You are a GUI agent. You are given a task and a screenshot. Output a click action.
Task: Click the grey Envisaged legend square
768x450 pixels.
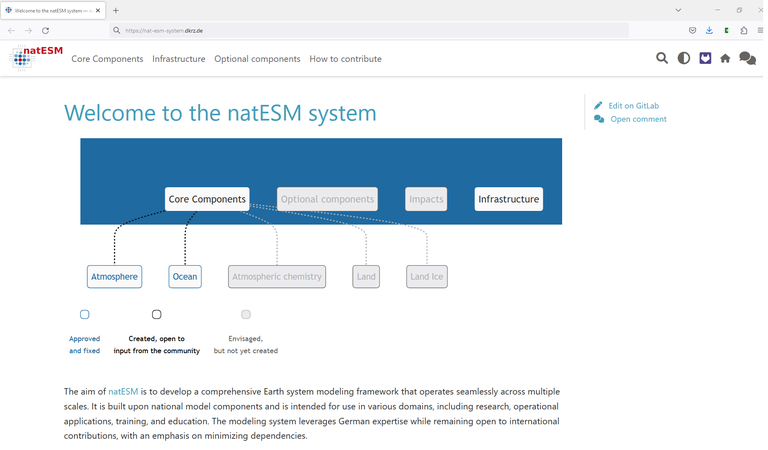(x=246, y=314)
